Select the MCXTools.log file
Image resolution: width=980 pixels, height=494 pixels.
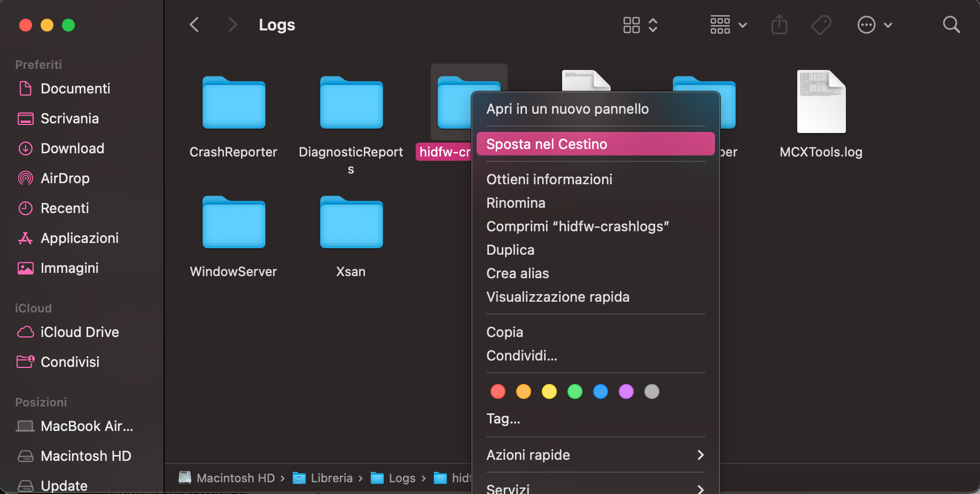pyautogui.click(x=821, y=103)
